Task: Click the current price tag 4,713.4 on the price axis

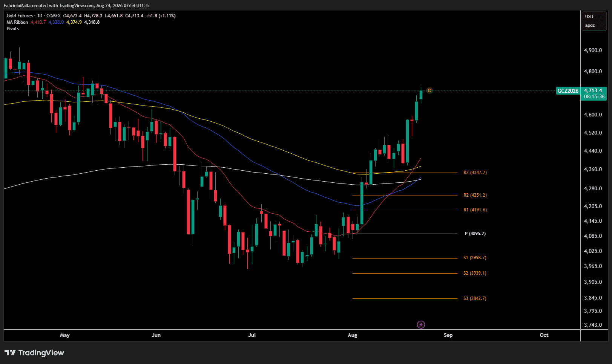Action: coord(593,90)
